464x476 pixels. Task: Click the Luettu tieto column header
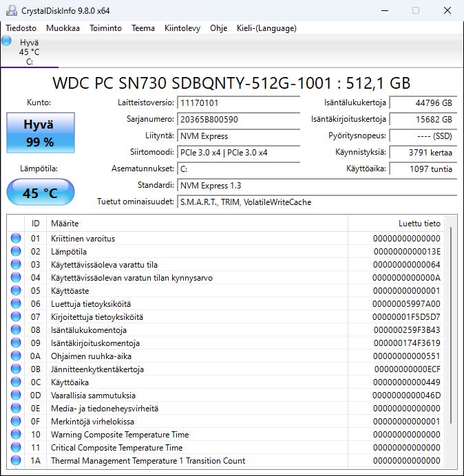point(419,224)
